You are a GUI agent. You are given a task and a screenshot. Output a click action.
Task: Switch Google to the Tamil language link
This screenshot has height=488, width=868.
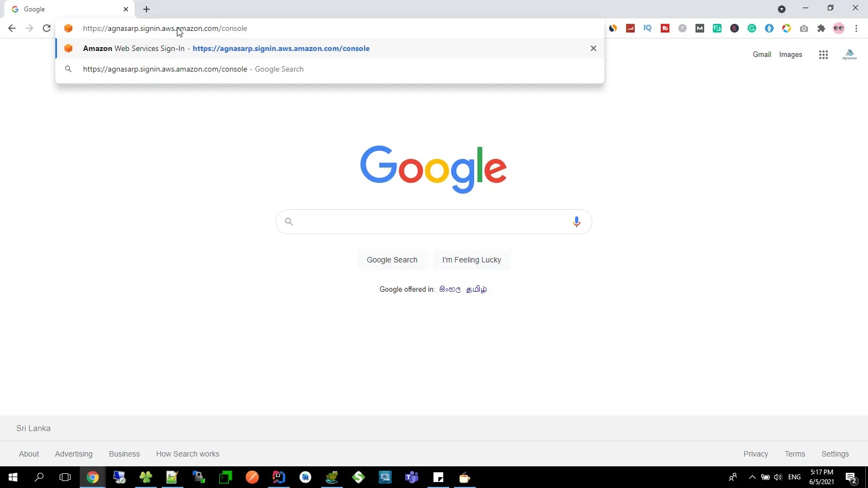[x=476, y=289]
